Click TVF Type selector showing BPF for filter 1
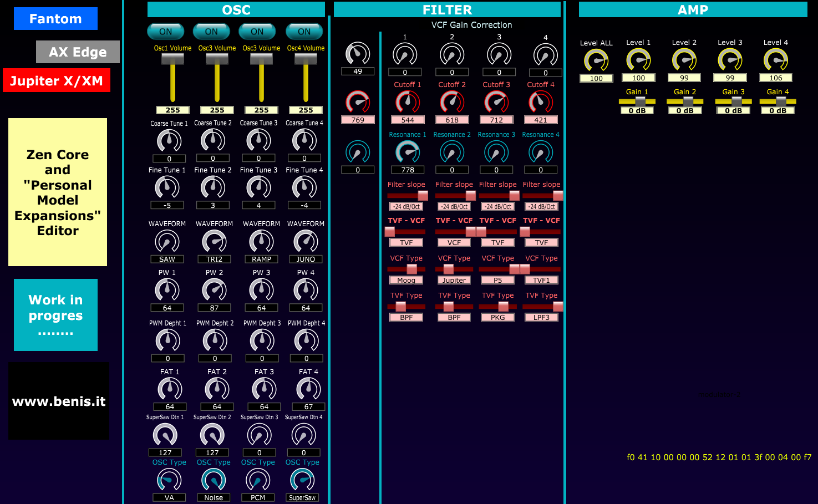The image size is (818, 504). 407,307
